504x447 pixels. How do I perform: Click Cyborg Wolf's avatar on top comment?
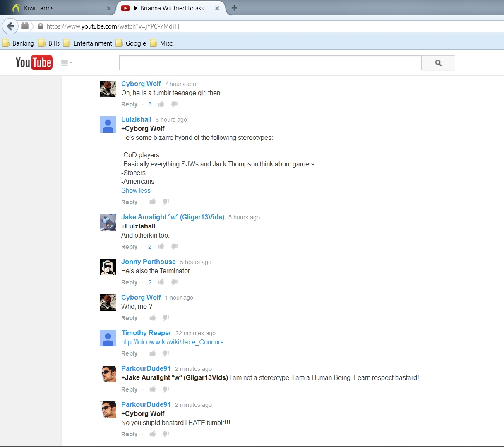pos(108,89)
